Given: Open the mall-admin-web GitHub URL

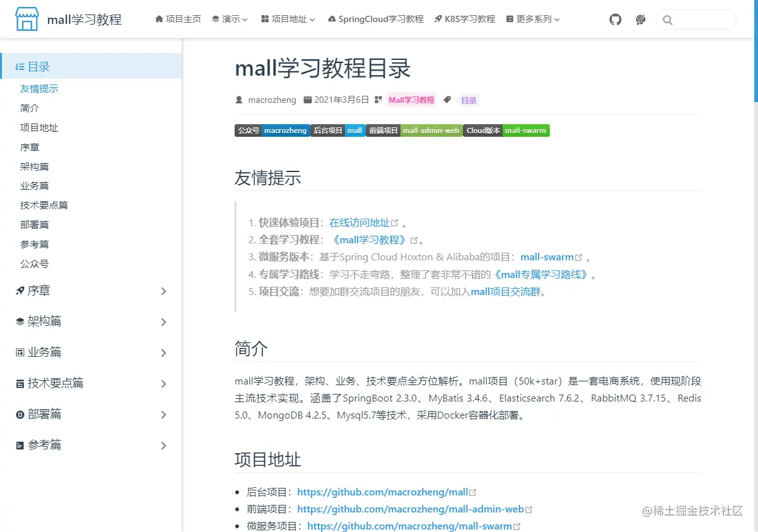Looking at the screenshot, I should click(415, 509).
